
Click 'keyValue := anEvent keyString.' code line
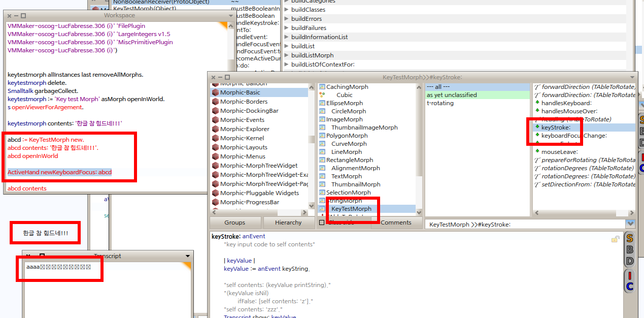(266, 269)
